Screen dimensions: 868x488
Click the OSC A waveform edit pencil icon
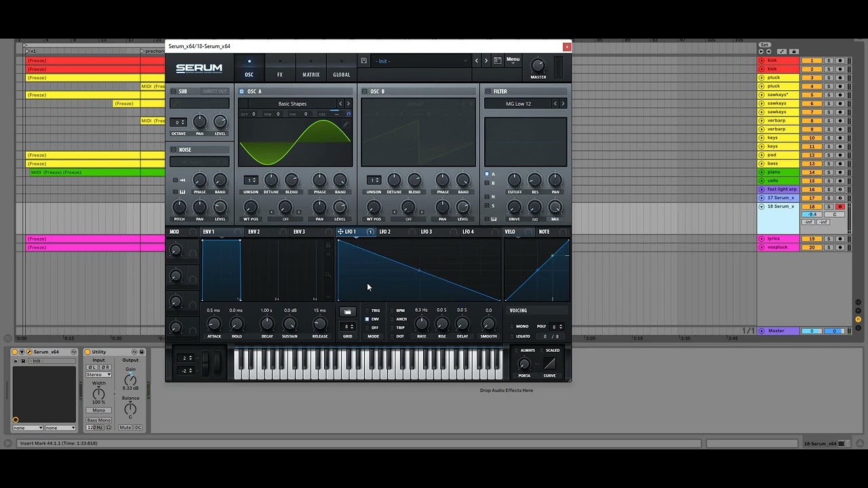(346, 124)
